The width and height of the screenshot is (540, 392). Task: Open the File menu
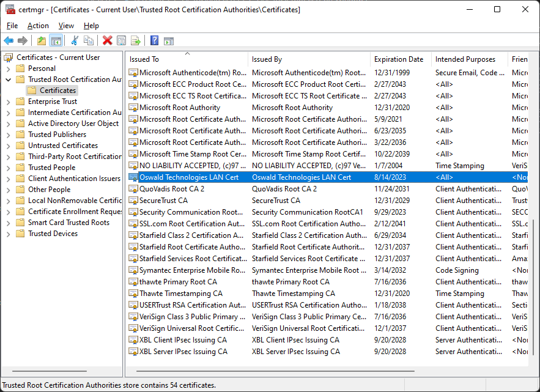[x=12, y=26]
